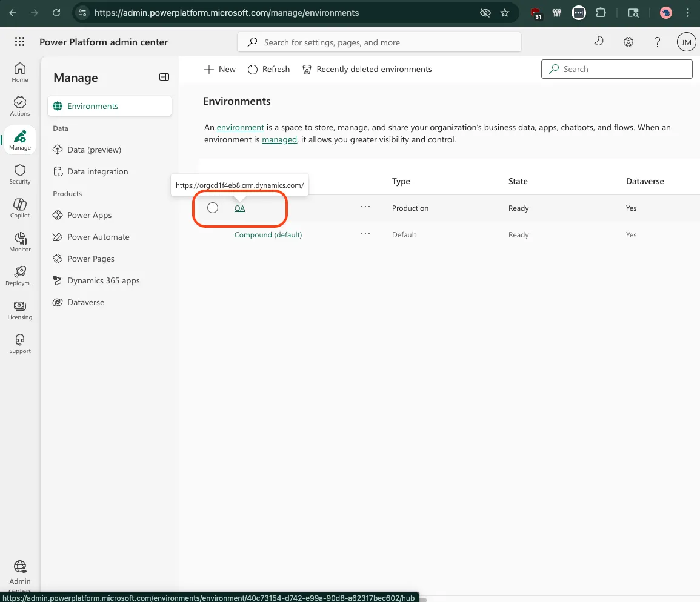Select the radio button for Compound environment row
Screen dimensions: 700x602
212,234
